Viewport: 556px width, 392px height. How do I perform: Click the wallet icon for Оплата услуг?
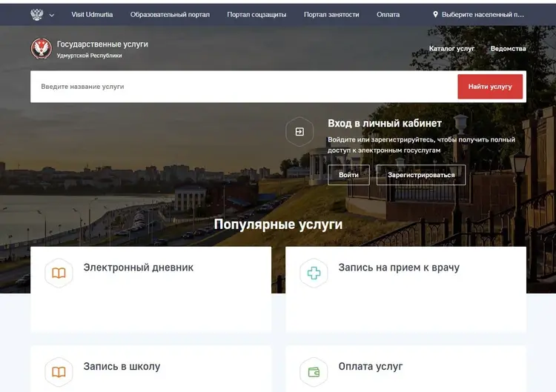pos(314,372)
